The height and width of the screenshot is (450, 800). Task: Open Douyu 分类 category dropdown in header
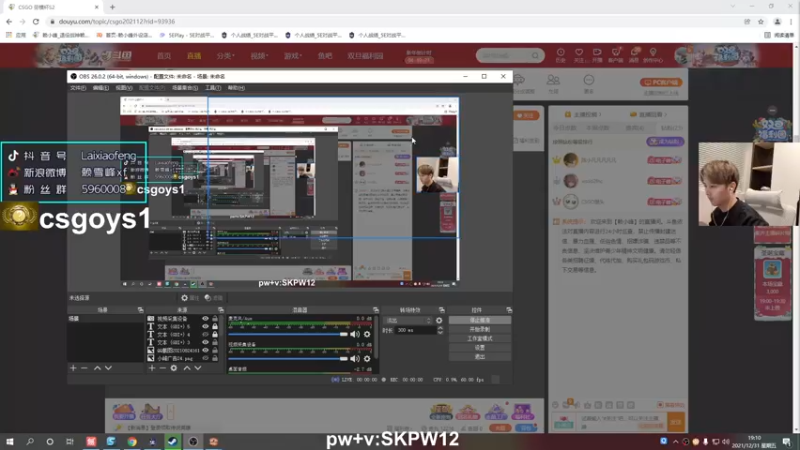[225, 56]
